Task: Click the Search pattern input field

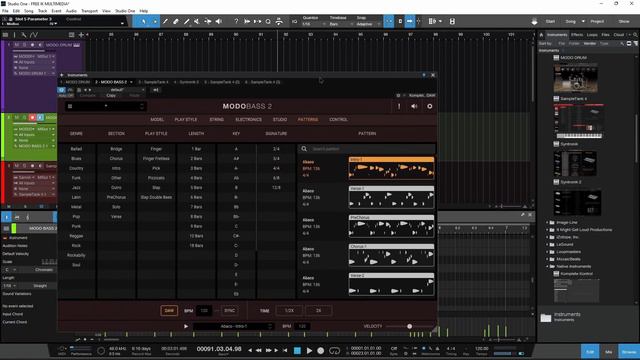Action: (371, 149)
